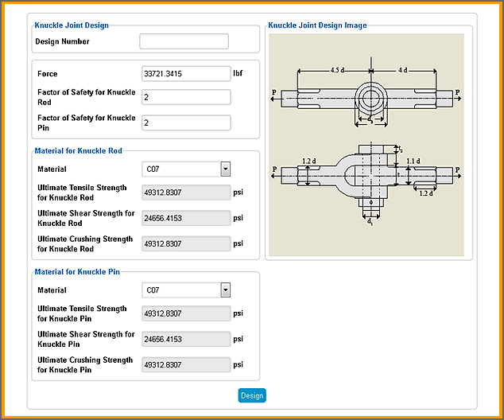Screen dimensions: 504x420
Task: Click the 'Knuckle Joint Design Image' heading
Action: pyautogui.click(x=317, y=25)
